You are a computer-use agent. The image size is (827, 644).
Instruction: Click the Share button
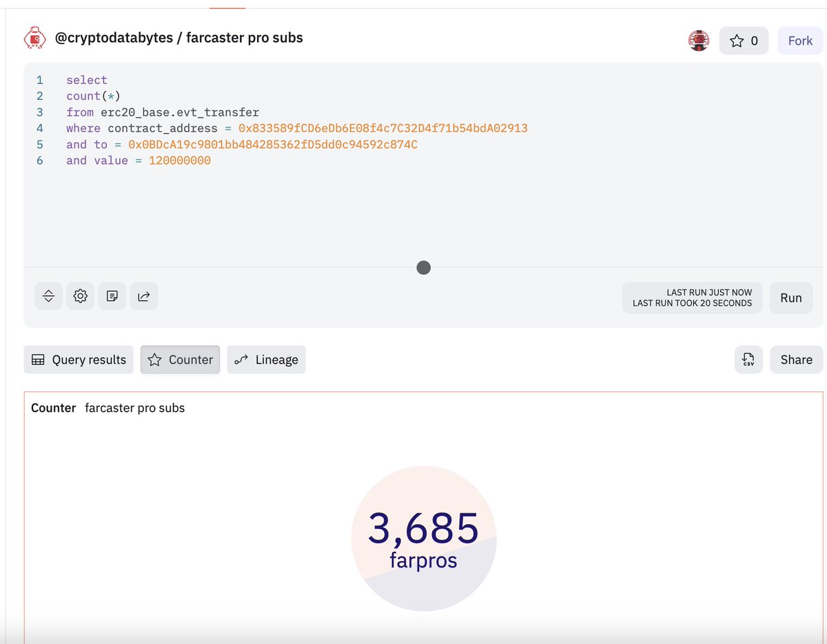pos(796,360)
